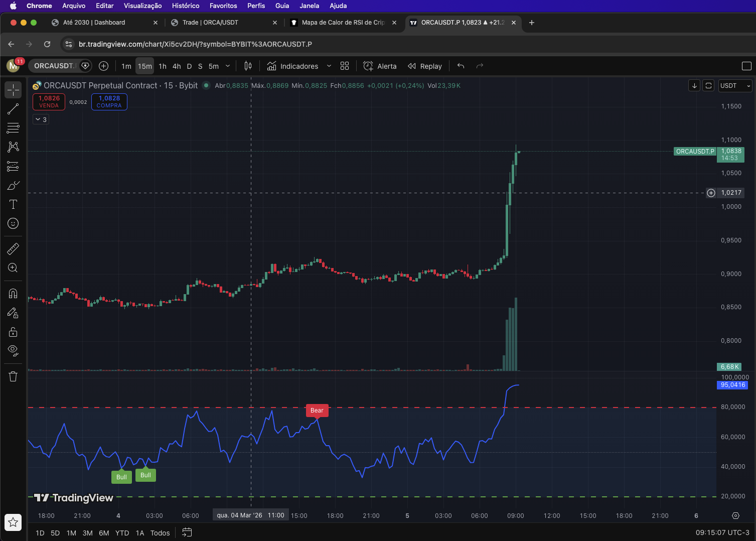Pick the ruler measure tool
Viewport: 756px width, 541px height.
pos(13,248)
